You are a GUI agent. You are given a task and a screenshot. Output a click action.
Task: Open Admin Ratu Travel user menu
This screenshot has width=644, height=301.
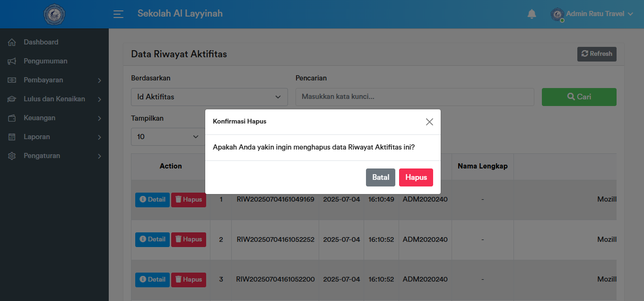point(599,14)
